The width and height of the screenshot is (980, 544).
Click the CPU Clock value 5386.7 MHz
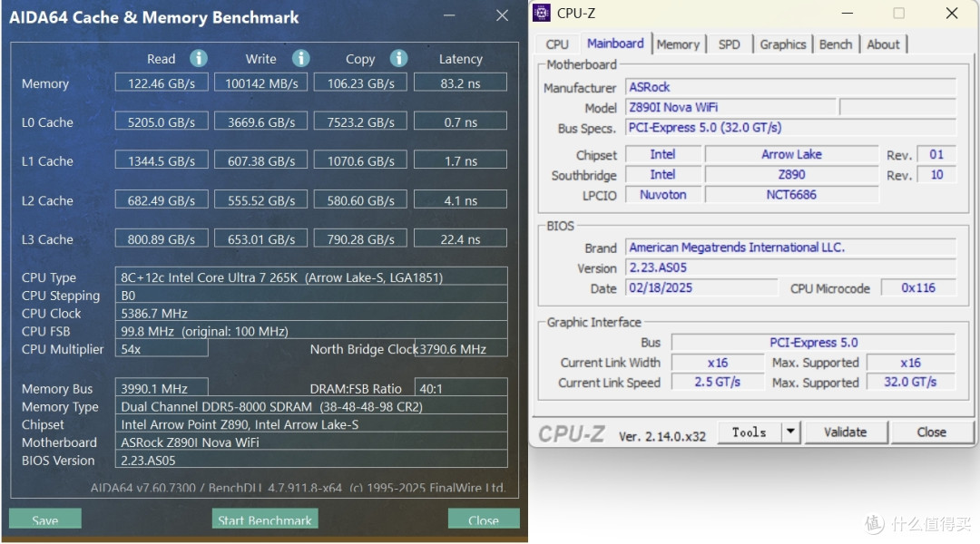311,313
